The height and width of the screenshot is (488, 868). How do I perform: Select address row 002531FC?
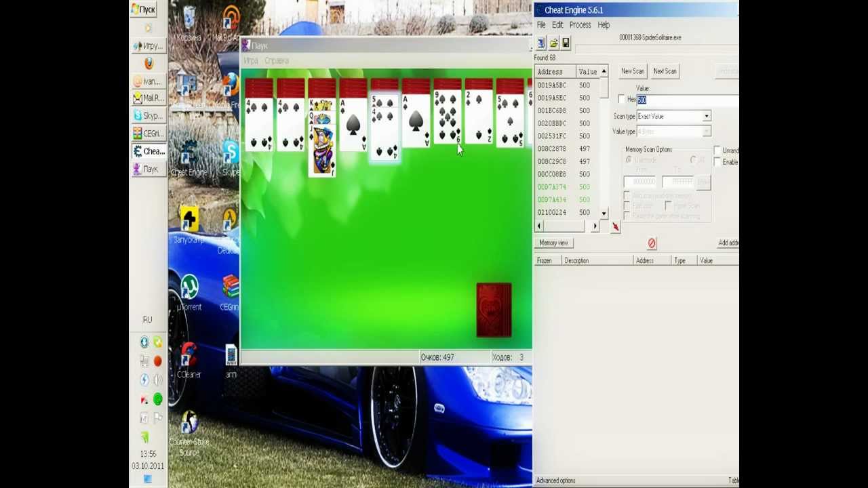pyautogui.click(x=568, y=136)
